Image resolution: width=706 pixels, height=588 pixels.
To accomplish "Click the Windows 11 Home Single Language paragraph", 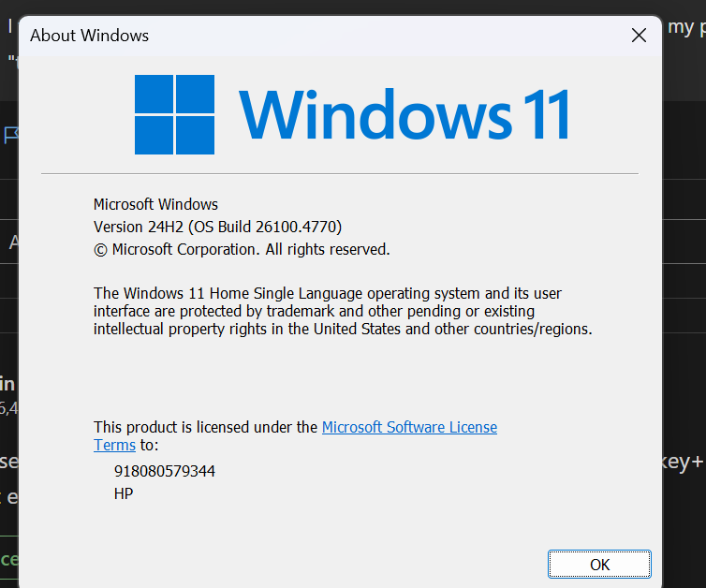I will click(343, 311).
